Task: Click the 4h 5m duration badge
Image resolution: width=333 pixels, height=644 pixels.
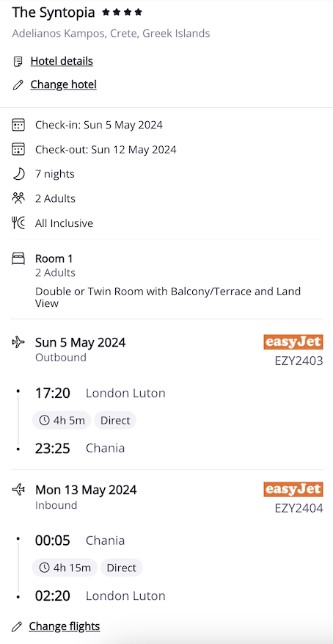Action: pyautogui.click(x=62, y=421)
